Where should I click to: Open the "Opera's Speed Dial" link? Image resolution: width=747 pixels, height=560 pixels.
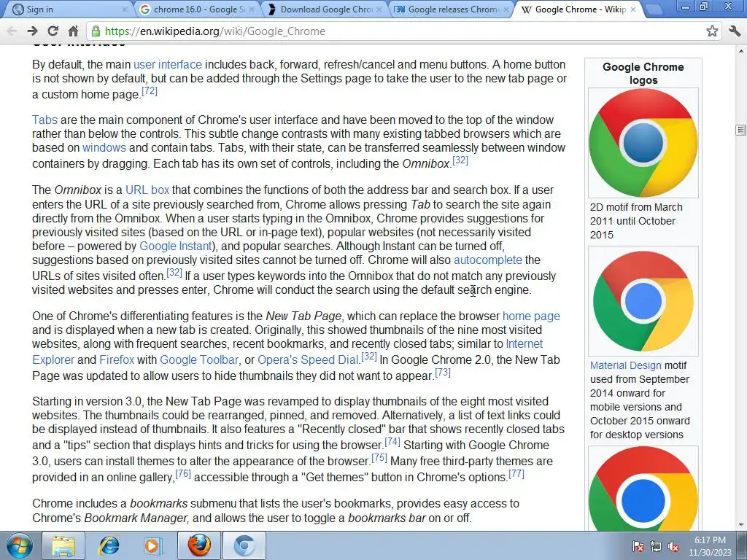(x=308, y=359)
